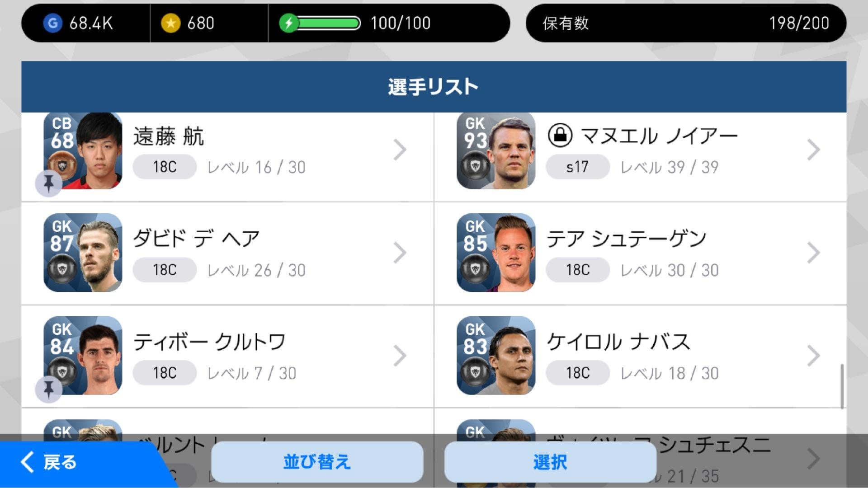
Task: Tap the green lightning energy icon
Action: point(288,23)
